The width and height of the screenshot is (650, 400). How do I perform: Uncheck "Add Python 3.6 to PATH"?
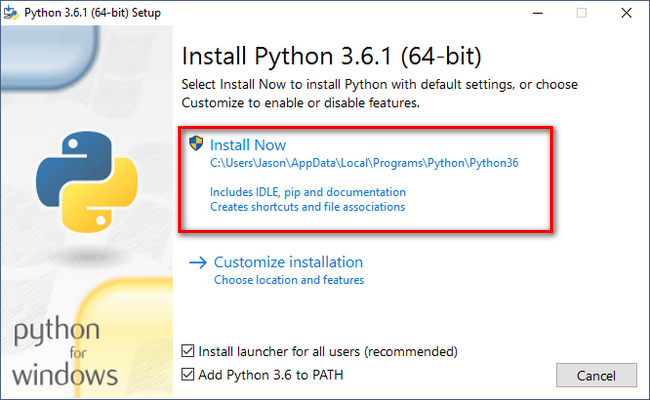pos(190,374)
